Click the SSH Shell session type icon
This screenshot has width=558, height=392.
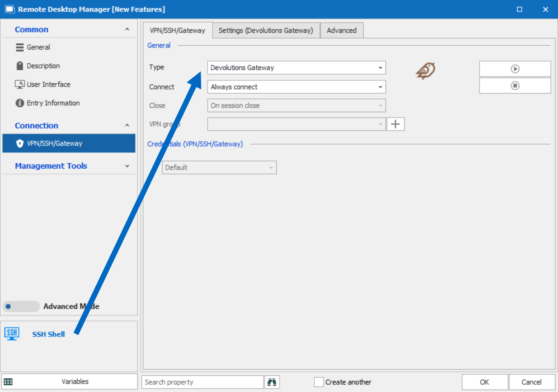(11, 334)
